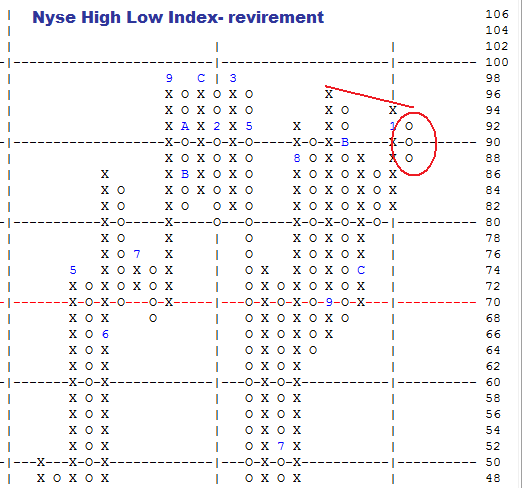Click the 100 level label

(x=497, y=62)
